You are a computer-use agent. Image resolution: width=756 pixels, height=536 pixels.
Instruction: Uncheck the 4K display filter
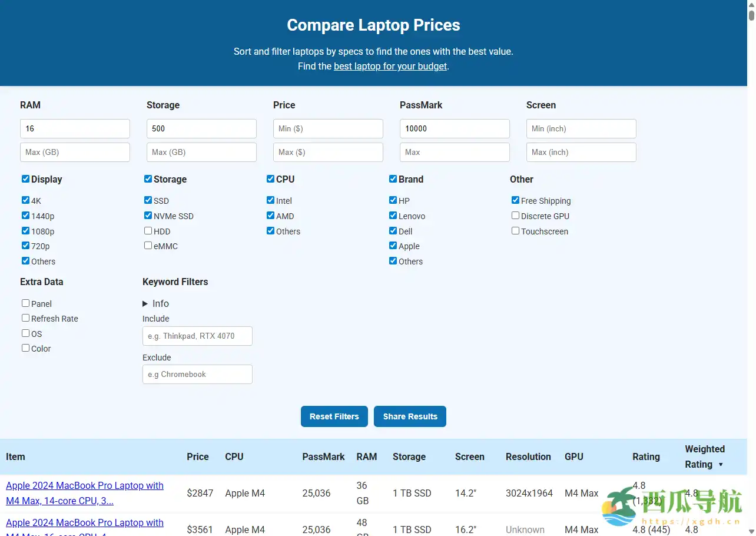(x=25, y=200)
